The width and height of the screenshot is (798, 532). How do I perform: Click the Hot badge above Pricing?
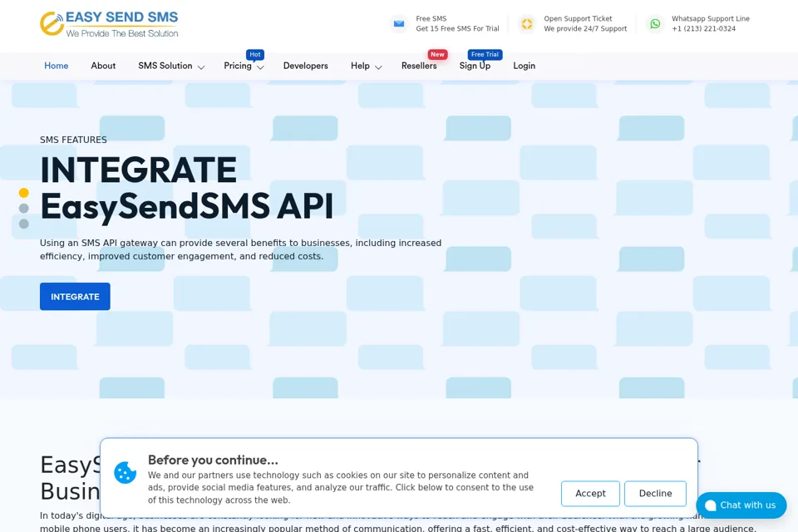click(255, 55)
